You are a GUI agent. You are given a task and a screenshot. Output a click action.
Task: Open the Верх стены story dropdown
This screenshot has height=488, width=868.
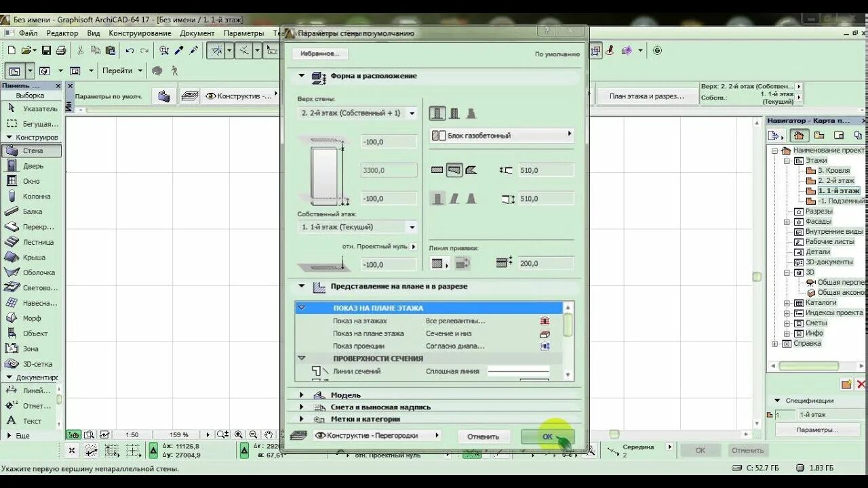click(358, 113)
